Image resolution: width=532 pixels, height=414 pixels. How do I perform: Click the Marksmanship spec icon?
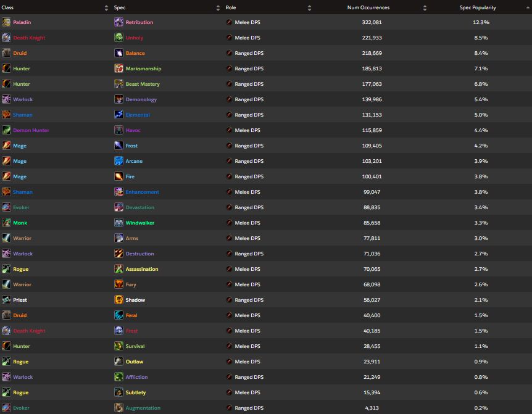click(x=118, y=68)
